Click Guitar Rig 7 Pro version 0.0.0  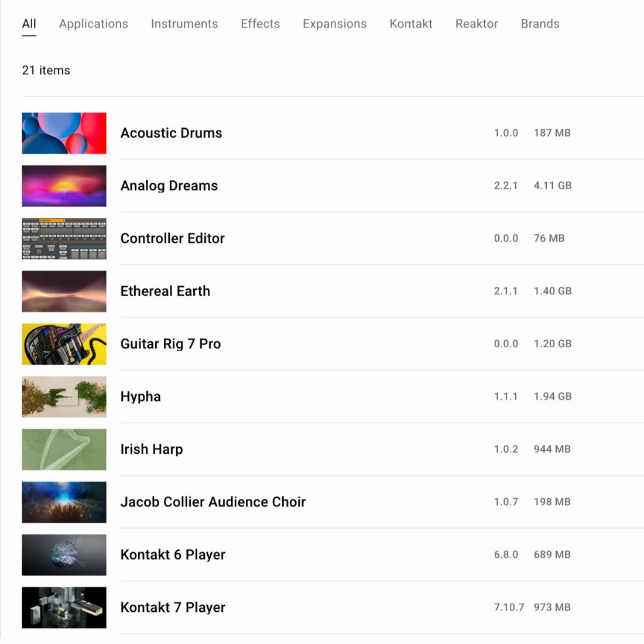pos(506,344)
